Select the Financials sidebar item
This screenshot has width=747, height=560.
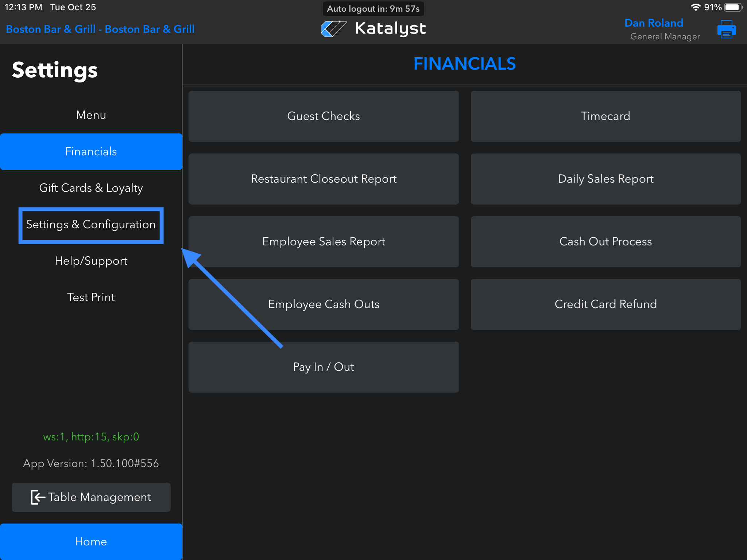pyautogui.click(x=91, y=152)
